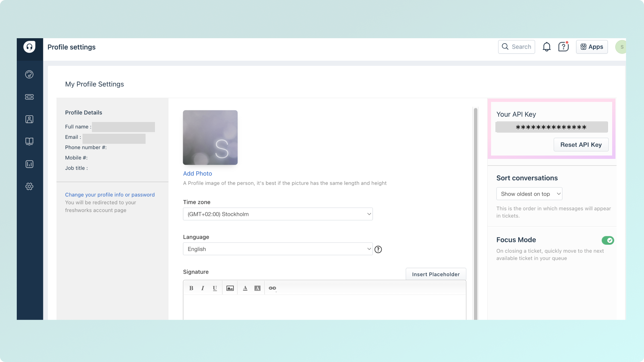
Task: Open the Admin gear icon in sidebar
Action: pyautogui.click(x=30, y=186)
